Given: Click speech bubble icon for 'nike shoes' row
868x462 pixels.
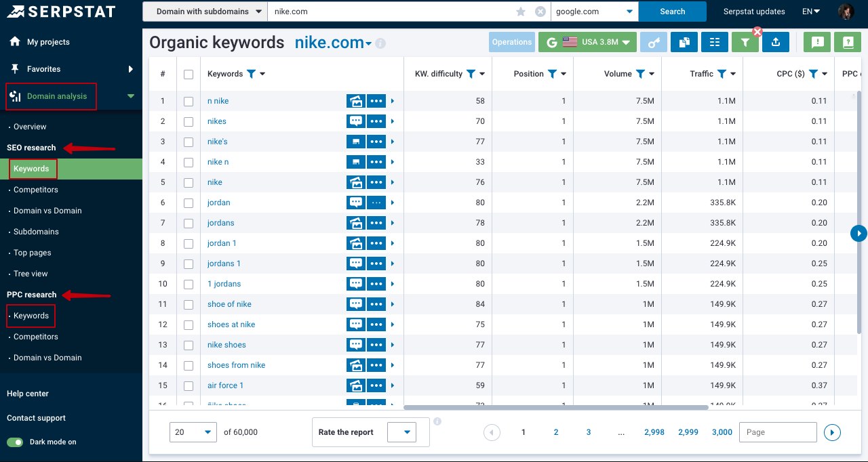Looking at the screenshot, I should pos(356,345).
